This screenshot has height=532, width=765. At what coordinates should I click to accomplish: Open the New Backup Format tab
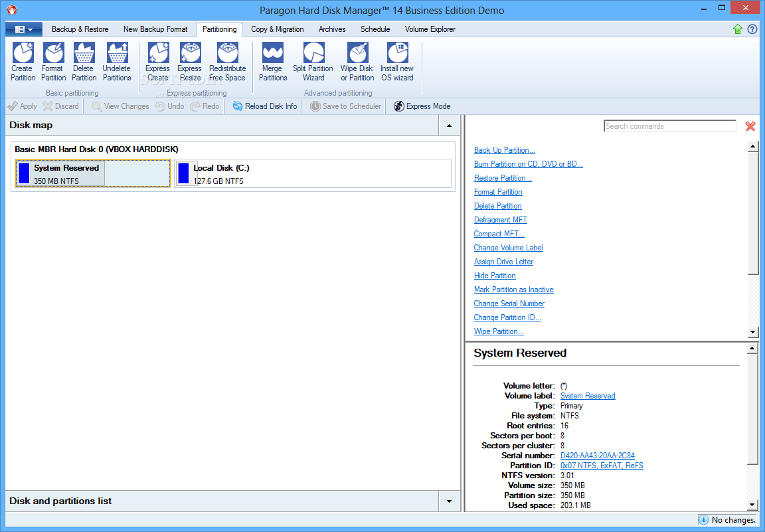(155, 29)
